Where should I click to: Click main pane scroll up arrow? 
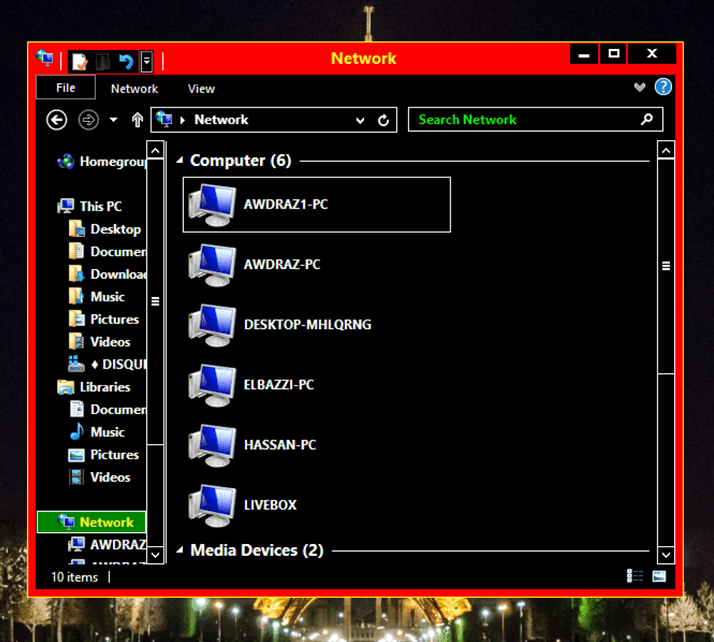coord(666,150)
